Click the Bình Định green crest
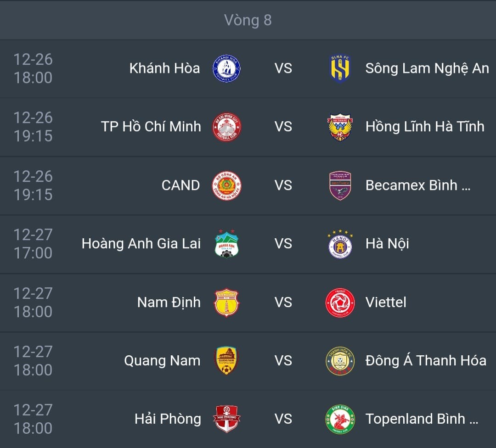This screenshot has height=448, width=496. click(x=340, y=419)
